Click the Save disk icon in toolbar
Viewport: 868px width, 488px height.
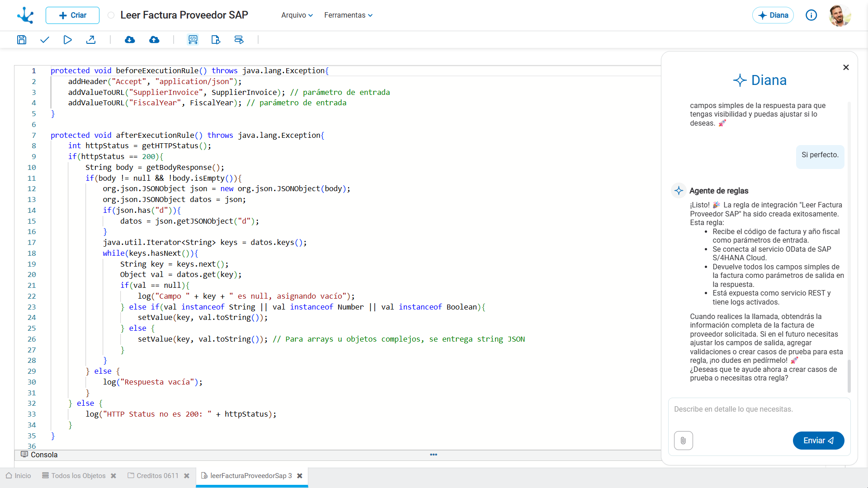[21, 40]
